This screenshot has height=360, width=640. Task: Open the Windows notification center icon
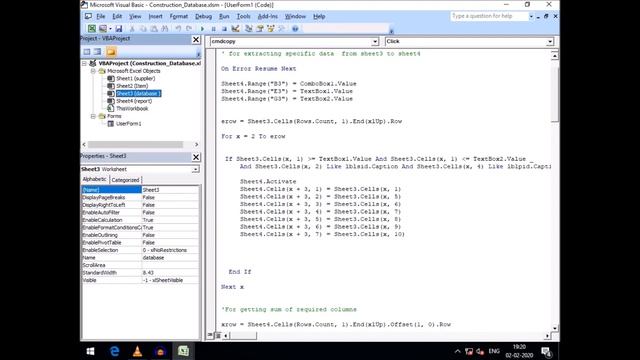(x=546, y=351)
